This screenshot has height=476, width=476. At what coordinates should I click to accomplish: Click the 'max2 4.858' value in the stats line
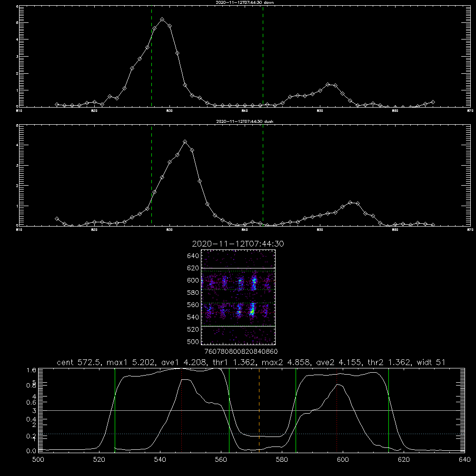pos(287,362)
